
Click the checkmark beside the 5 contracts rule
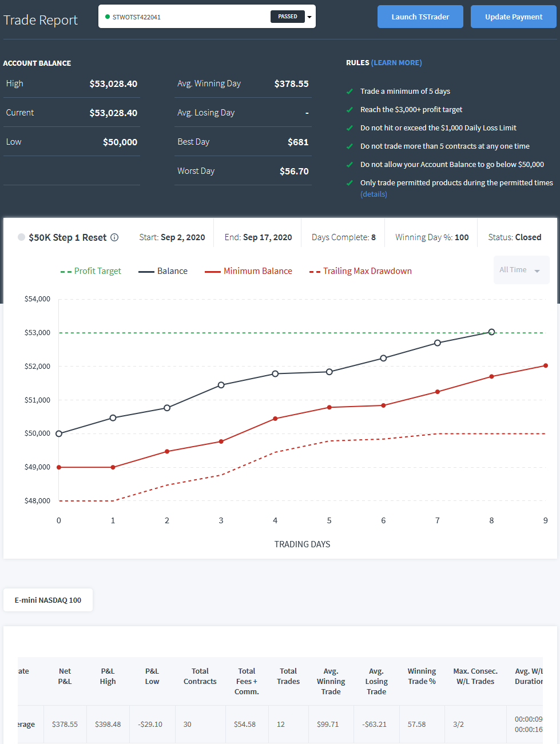(349, 146)
